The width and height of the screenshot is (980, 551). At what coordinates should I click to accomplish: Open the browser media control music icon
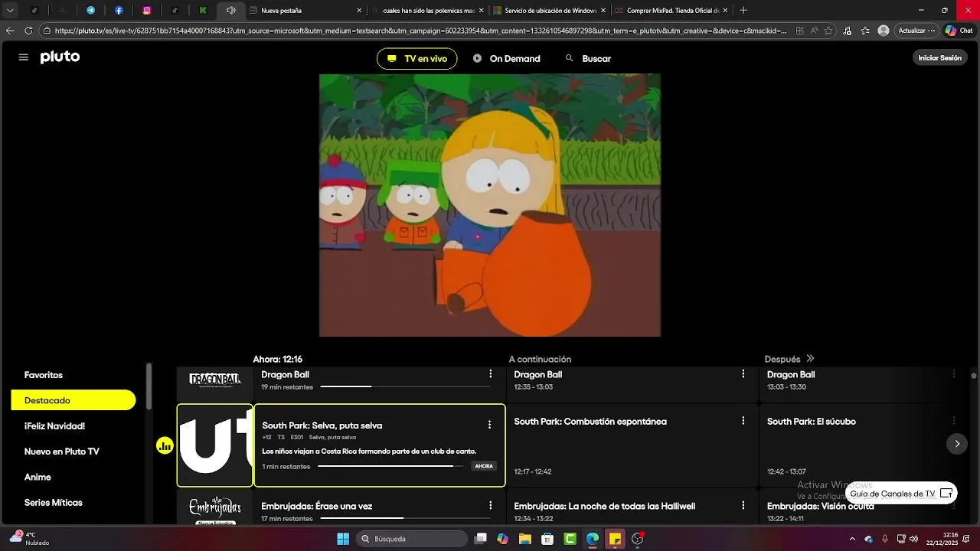point(848,31)
